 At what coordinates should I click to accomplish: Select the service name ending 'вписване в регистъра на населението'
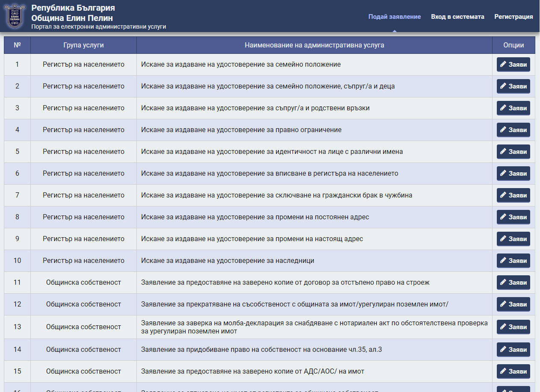(269, 174)
